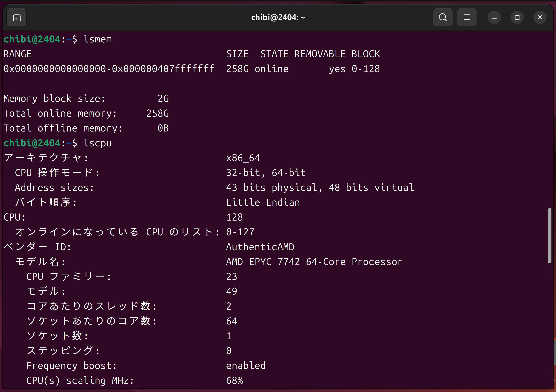Open a new terminal tab
Viewport: 556px width, 392px height.
tap(17, 18)
